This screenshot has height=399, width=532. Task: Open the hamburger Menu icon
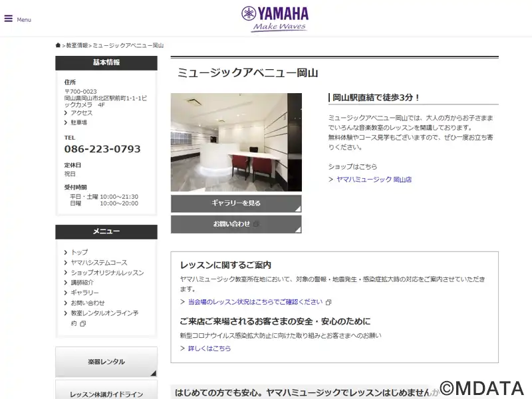[x=9, y=19]
